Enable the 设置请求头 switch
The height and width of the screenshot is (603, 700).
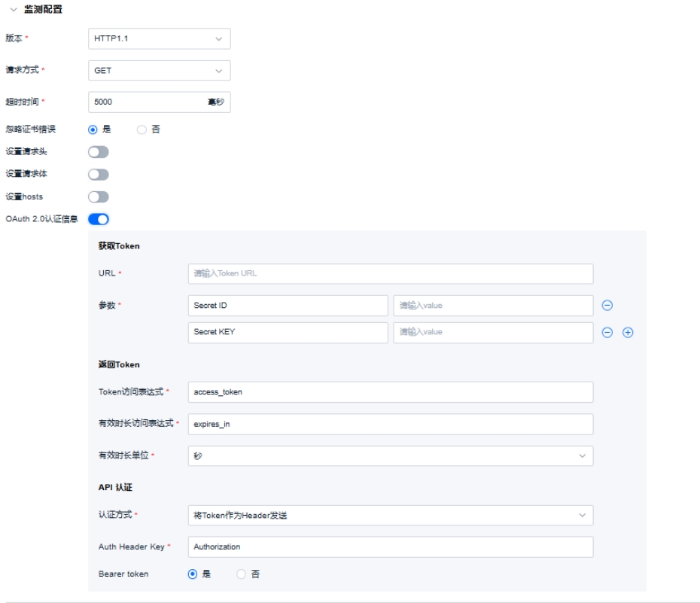(99, 152)
